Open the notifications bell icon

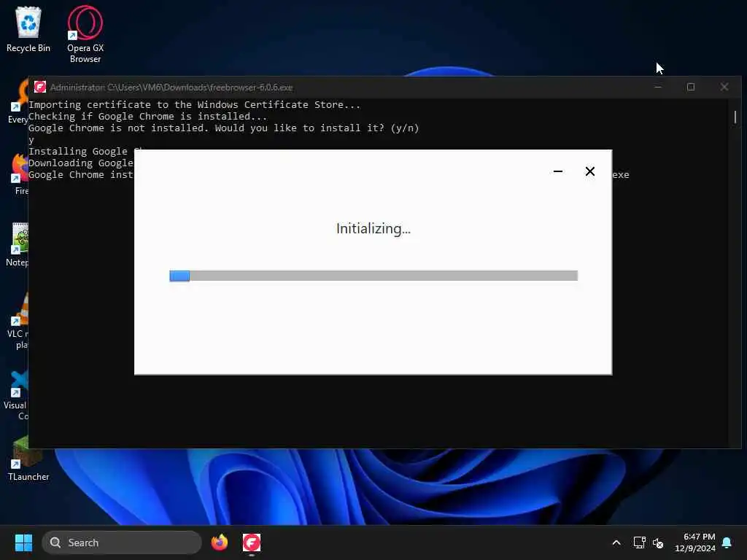[727, 542]
